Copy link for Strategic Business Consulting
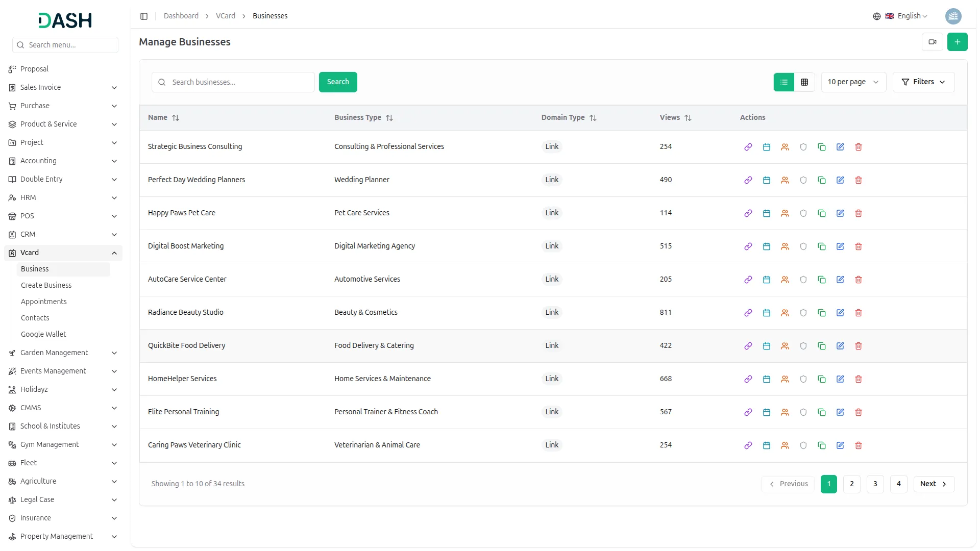The image size is (980, 551). [748, 147]
